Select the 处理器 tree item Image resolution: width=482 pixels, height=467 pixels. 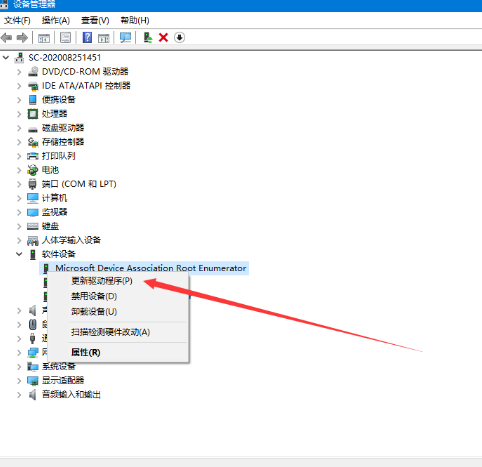pyautogui.click(x=54, y=114)
